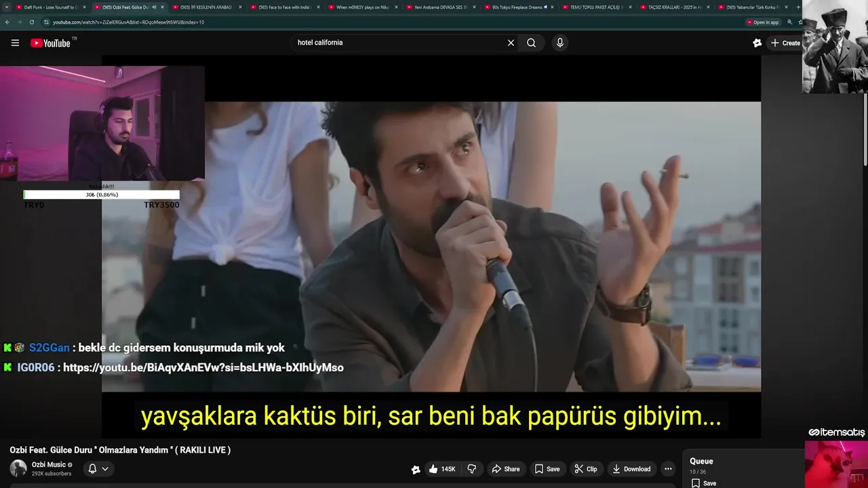
Task: Open the tab search dropdown arrow
Action: pyautogui.click(x=6, y=7)
